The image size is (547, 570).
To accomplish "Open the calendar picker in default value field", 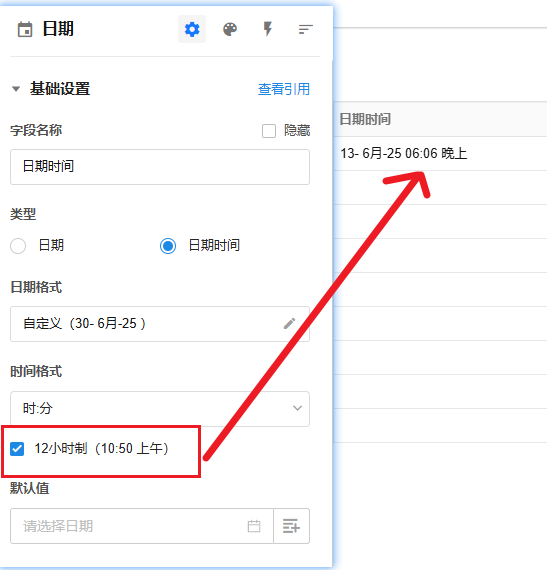I will point(254,526).
